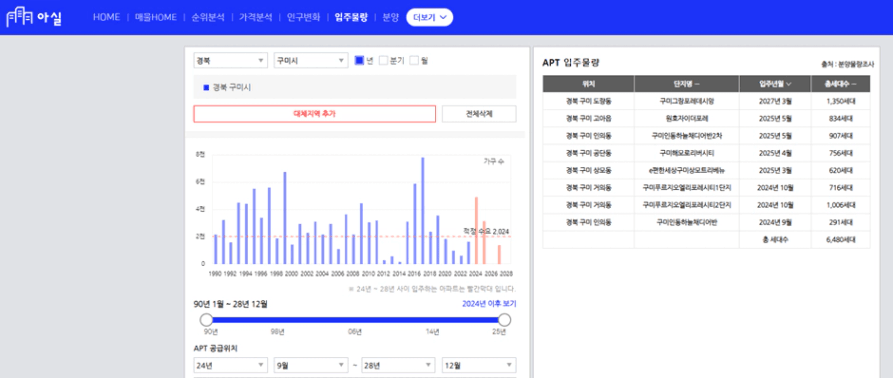
Task: Click the left handle of year range slider
Action: click(206, 320)
